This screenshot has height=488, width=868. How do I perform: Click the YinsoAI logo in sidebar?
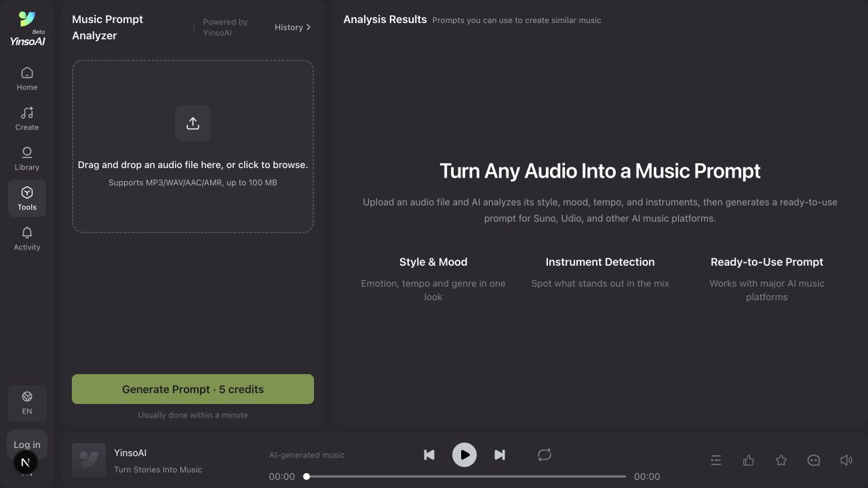[x=27, y=28]
